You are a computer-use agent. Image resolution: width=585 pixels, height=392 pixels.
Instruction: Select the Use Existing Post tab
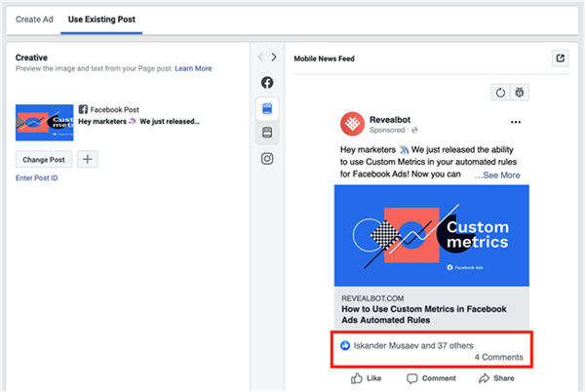pyautogui.click(x=101, y=19)
